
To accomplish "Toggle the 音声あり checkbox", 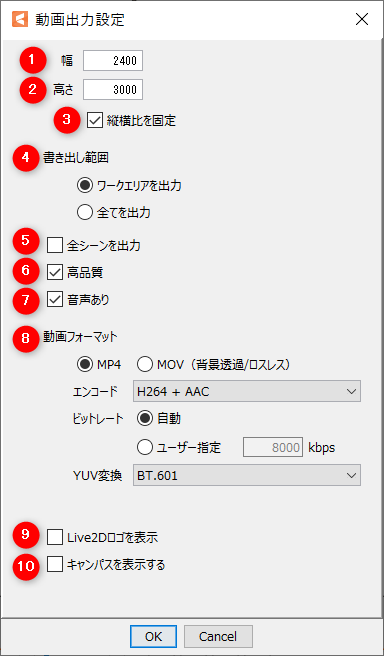I will [x=55, y=300].
